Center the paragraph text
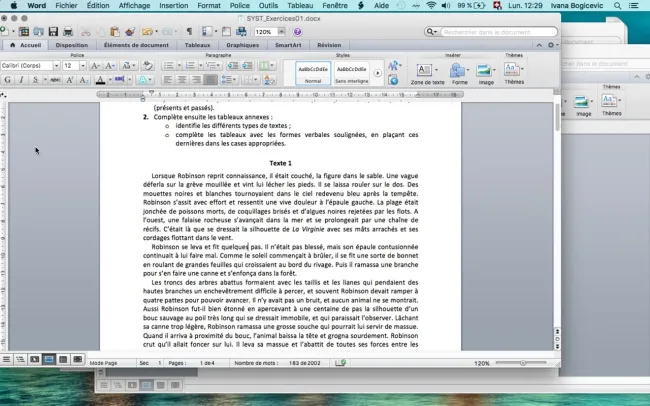Viewport: 650px width, 406px height. [x=182, y=80]
